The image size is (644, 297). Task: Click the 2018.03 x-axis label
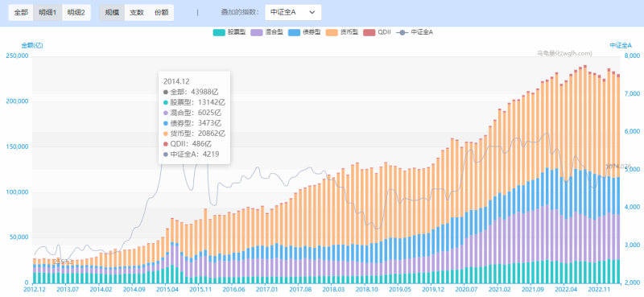pyautogui.click(x=332, y=290)
